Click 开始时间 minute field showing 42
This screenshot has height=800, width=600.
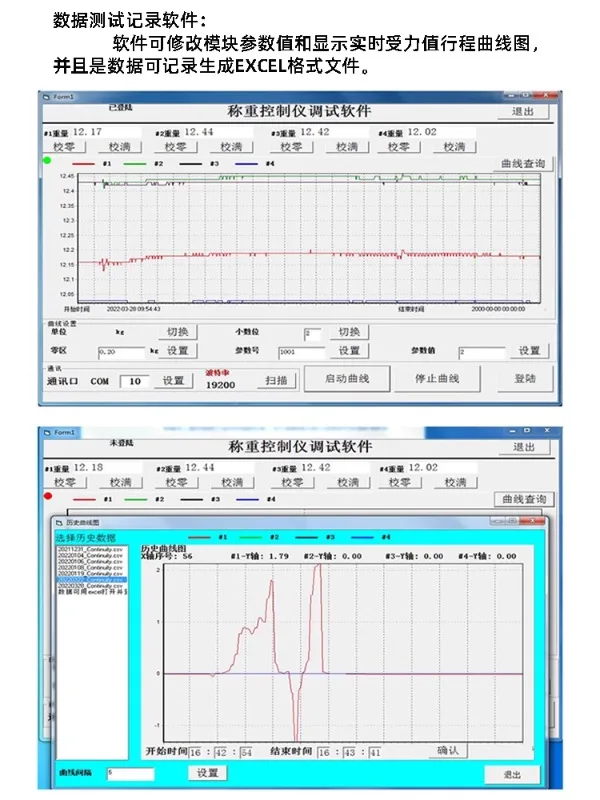coord(221,753)
